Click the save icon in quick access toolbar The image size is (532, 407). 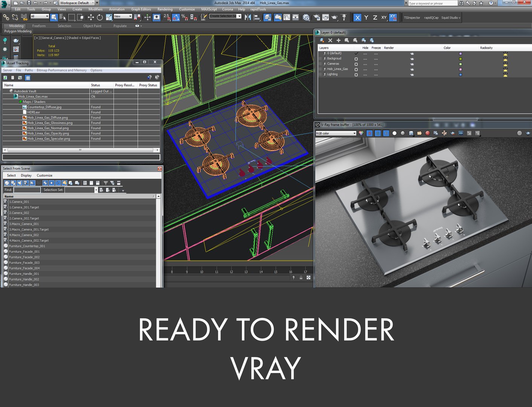point(29,3)
